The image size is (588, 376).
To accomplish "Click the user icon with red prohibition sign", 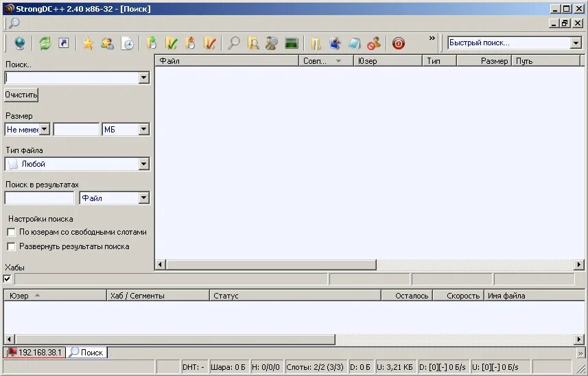I will 374,43.
